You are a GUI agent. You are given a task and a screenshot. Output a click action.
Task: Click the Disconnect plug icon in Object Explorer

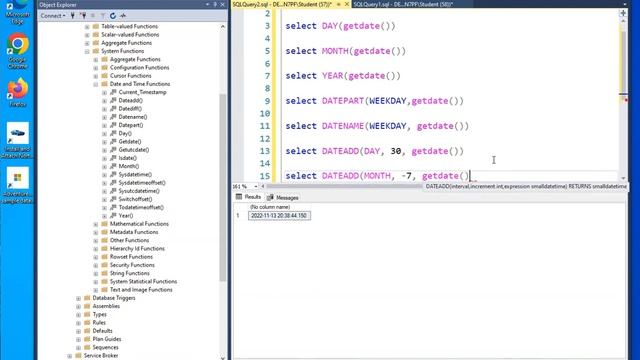tap(83, 16)
